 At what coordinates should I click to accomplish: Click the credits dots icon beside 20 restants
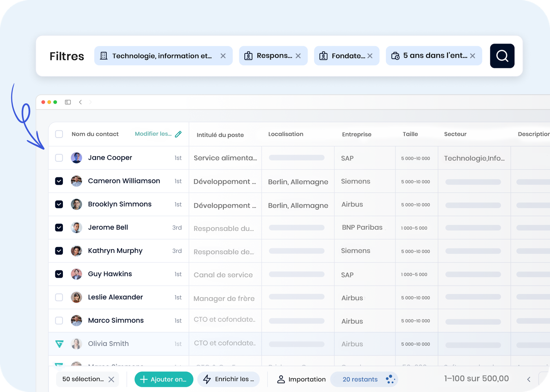click(x=390, y=379)
